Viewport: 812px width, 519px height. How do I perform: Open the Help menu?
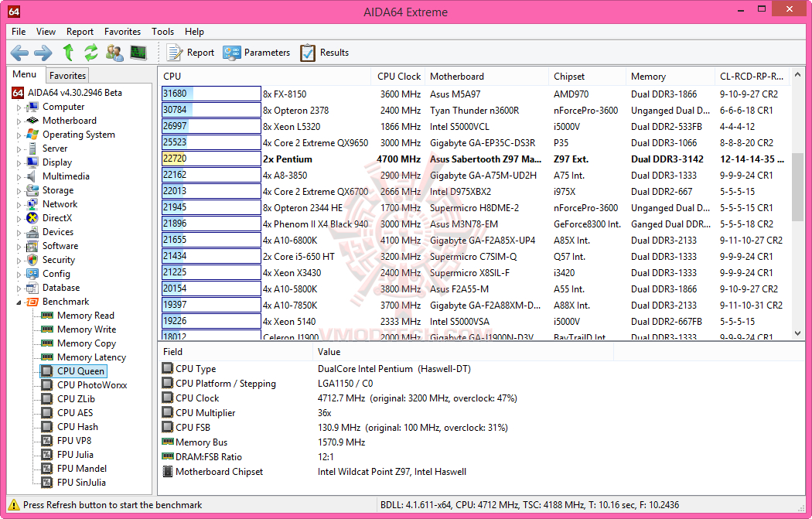click(x=194, y=32)
